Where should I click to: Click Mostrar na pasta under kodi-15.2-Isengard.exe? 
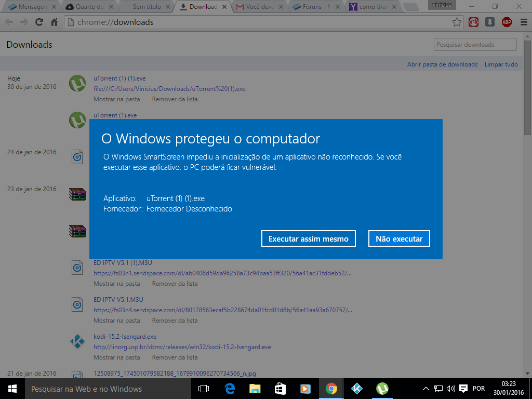pyautogui.click(x=117, y=357)
